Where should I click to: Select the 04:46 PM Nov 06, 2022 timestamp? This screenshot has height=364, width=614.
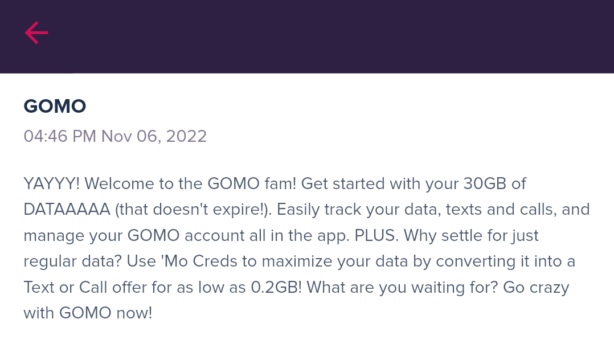click(x=115, y=136)
